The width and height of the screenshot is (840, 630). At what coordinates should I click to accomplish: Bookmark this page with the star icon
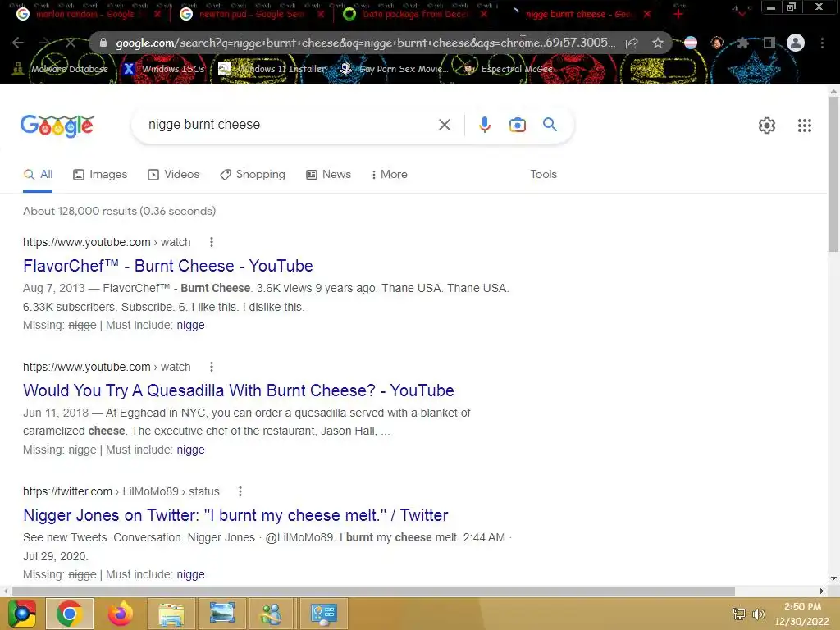[658, 43]
